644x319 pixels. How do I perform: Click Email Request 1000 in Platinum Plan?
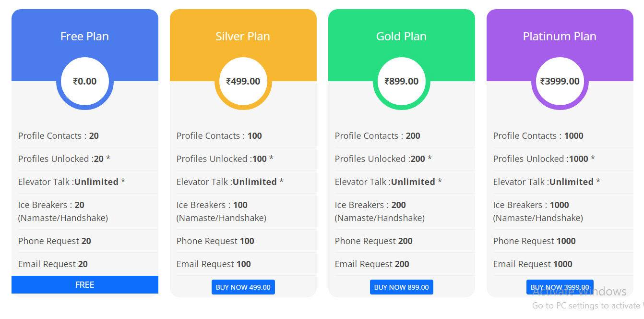point(533,264)
